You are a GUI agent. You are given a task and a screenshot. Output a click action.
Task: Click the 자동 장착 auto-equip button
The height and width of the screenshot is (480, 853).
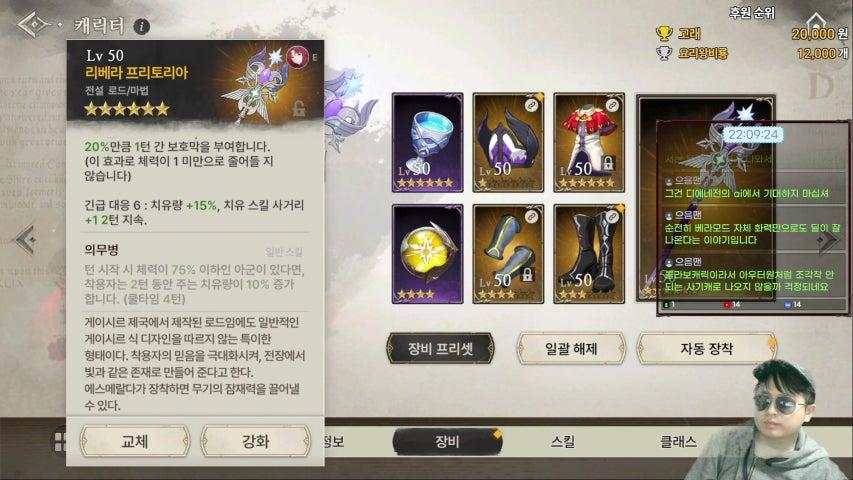pyautogui.click(x=706, y=348)
